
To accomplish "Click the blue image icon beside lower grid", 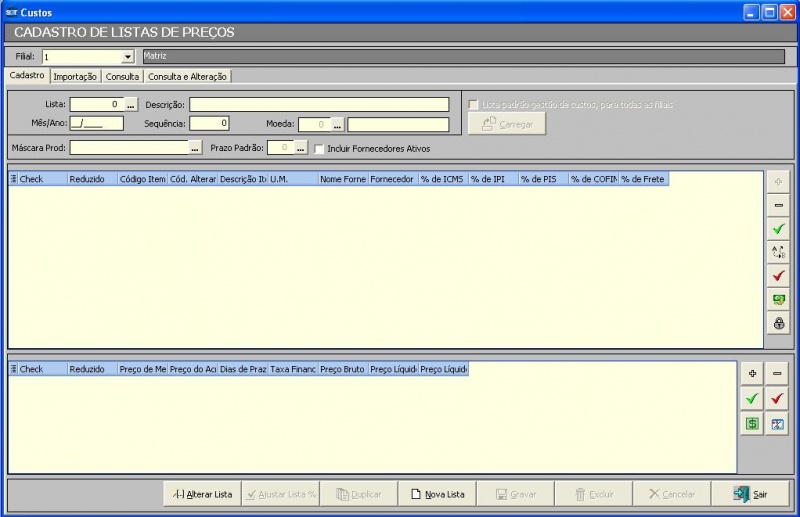I will pos(778,424).
